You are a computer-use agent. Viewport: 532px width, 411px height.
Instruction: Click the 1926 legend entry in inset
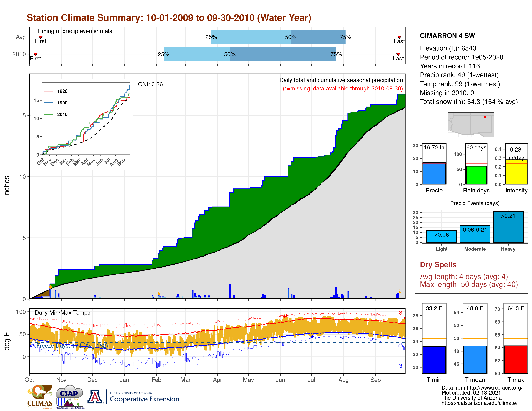point(56,91)
